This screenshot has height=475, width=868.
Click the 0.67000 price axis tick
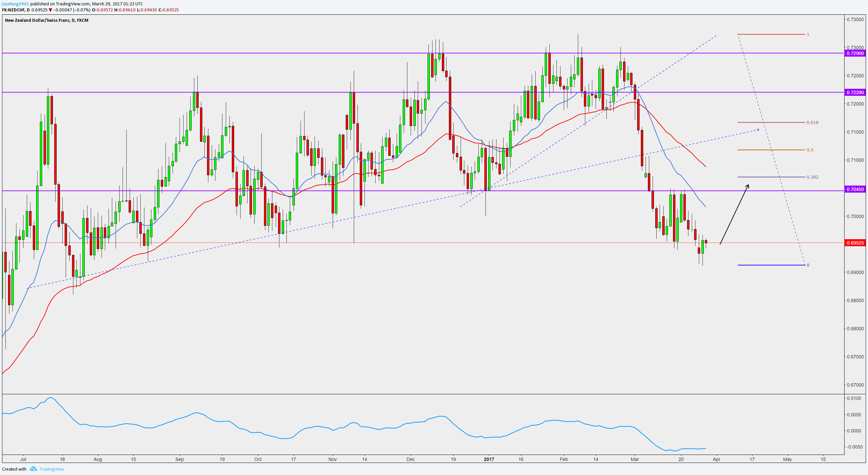[x=855, y=385]
